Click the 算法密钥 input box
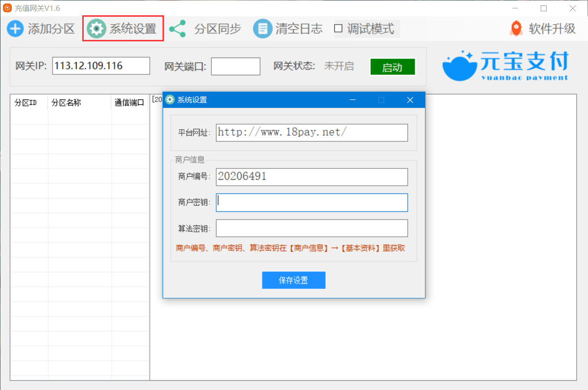The image size is (588, 390). click(312, 228)
